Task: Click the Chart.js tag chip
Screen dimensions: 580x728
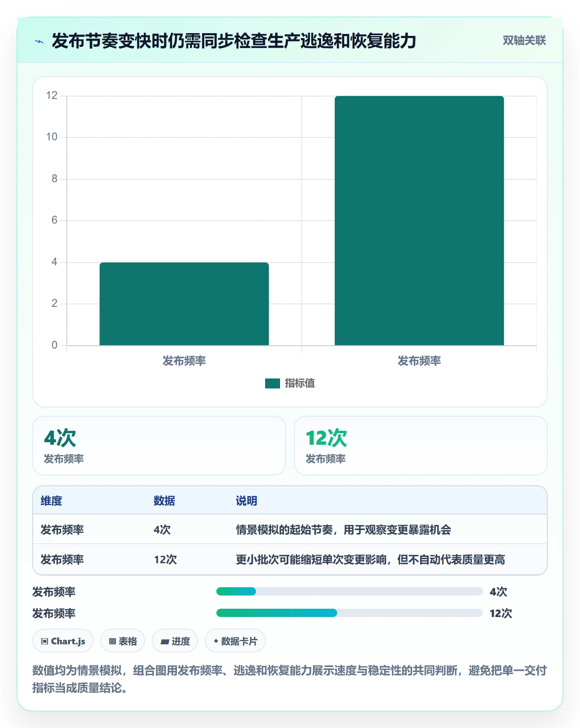Action: click(x=63, y=641)
